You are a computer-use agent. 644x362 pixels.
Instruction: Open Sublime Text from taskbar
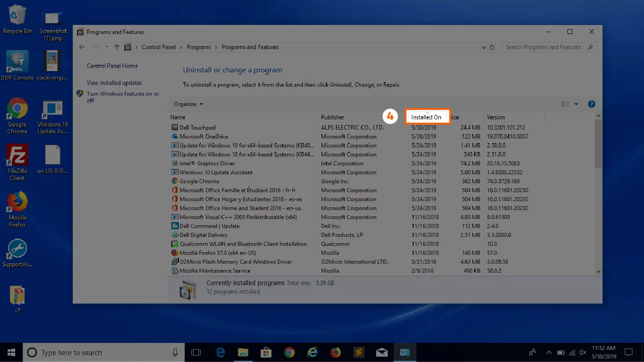click(x=359, y=353)
